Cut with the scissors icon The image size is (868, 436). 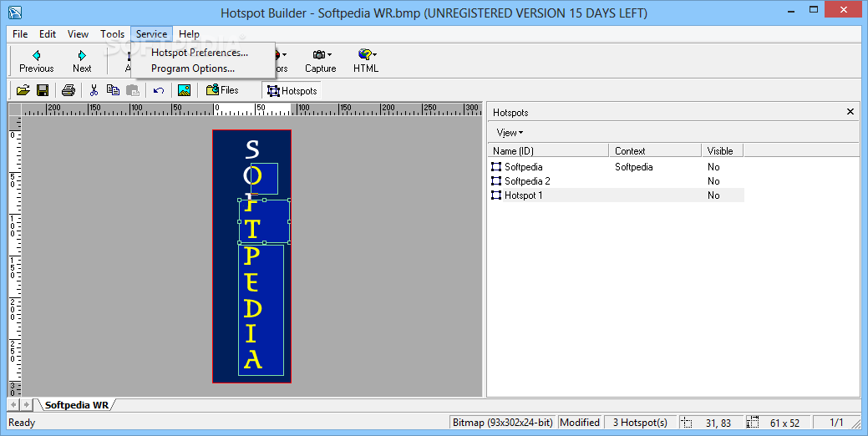(94, 90)
